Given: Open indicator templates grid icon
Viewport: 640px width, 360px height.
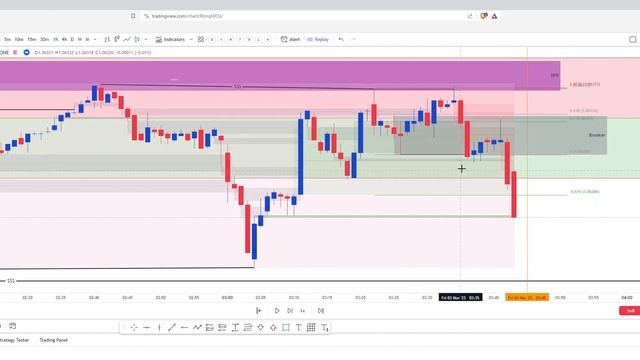Looking at the screenshot, I should [x=201, y=40].
